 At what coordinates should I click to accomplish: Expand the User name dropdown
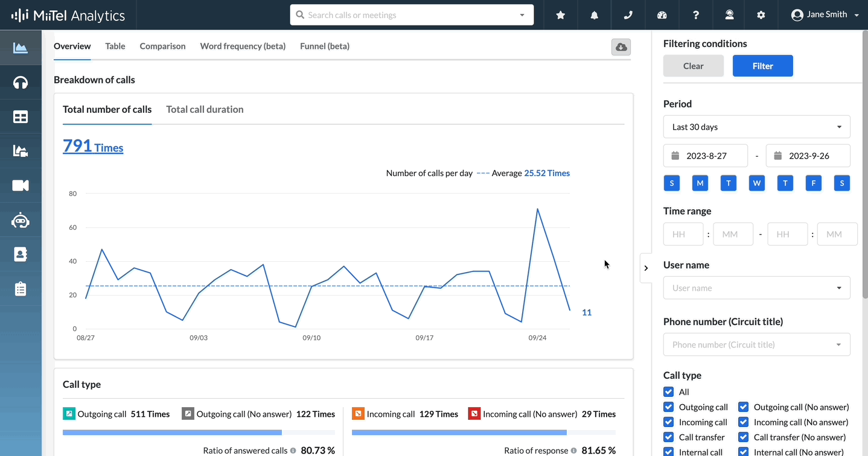point(756,288)
